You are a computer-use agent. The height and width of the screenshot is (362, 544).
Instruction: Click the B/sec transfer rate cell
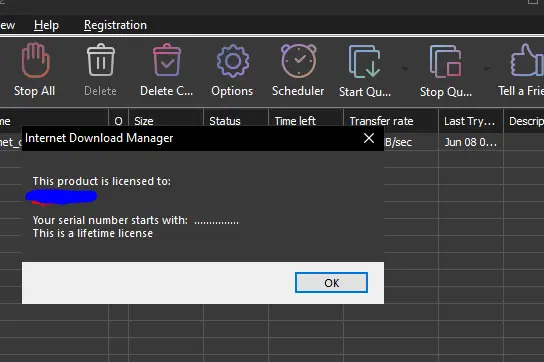411,142
